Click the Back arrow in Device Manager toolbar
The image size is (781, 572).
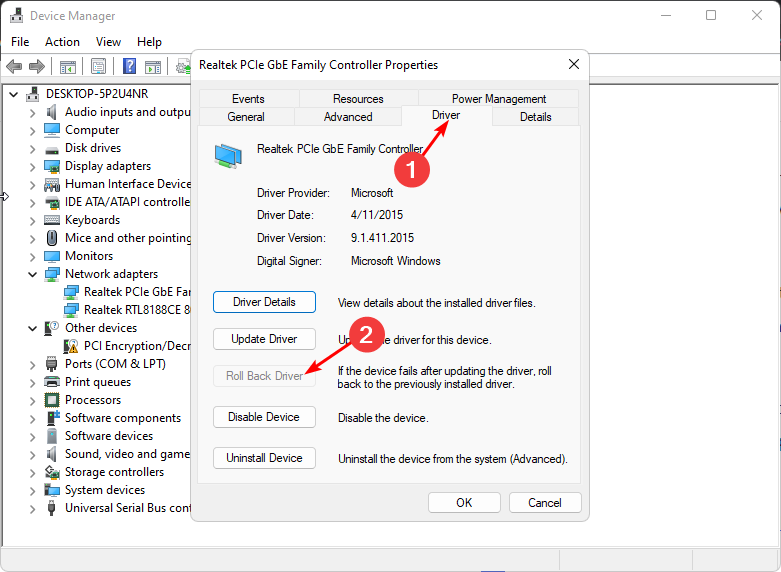(x=14, y=66)
